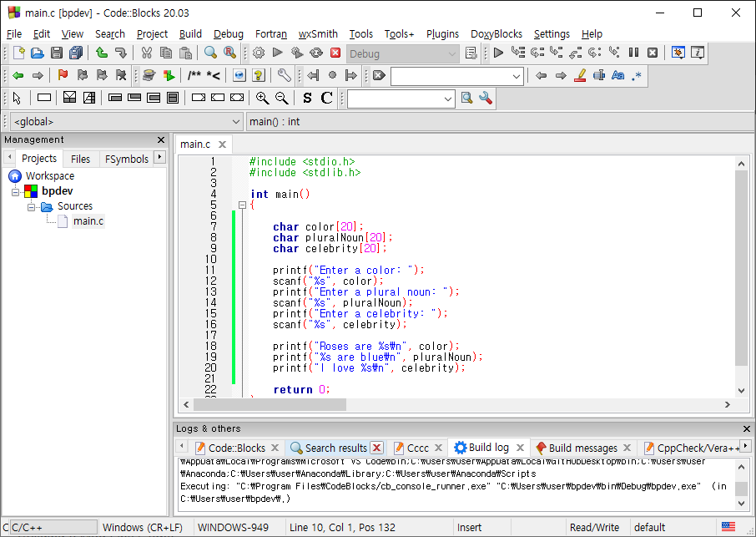Click the editor vertical scrollbar thumb
Image resolution: width=756 pixels, height=537 pixels.
pos(741,268)
